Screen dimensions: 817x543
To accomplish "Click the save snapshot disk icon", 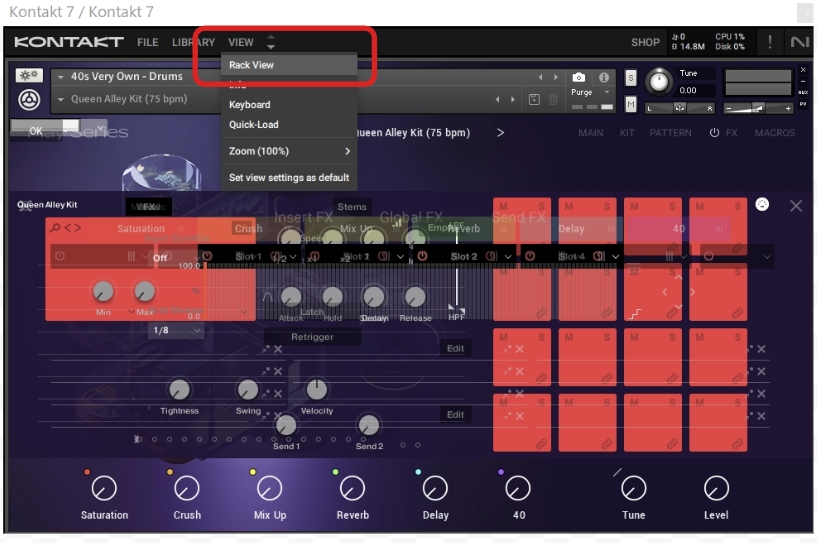I will pos(534,99).
